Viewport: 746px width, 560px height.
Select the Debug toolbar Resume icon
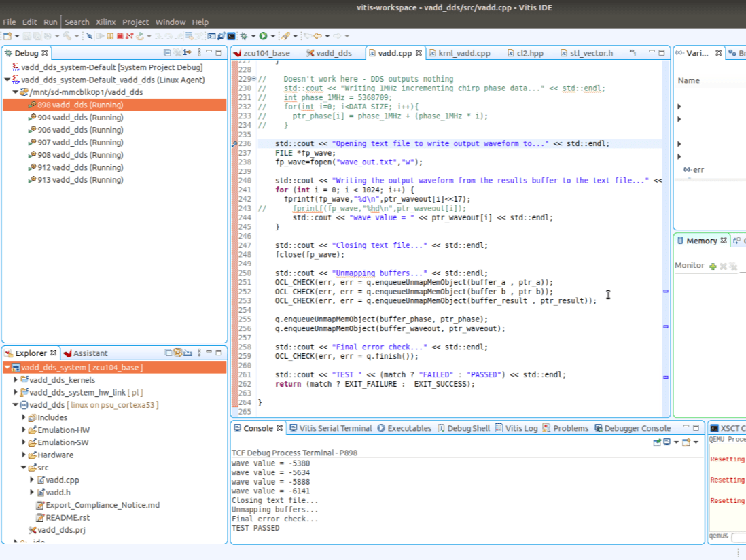[100, 34]
